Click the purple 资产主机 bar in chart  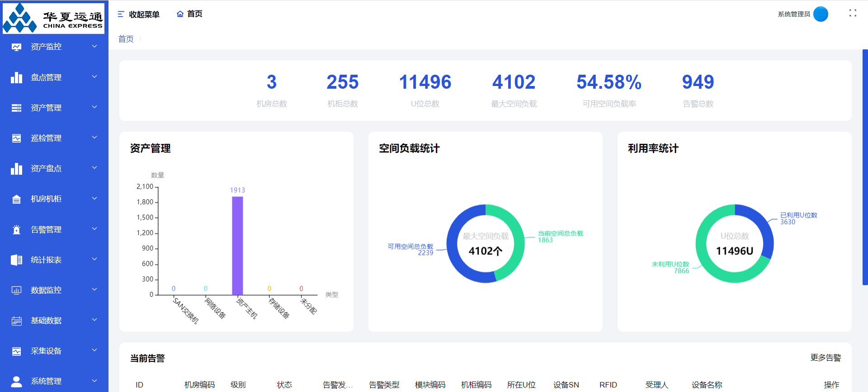coord(237,245)
